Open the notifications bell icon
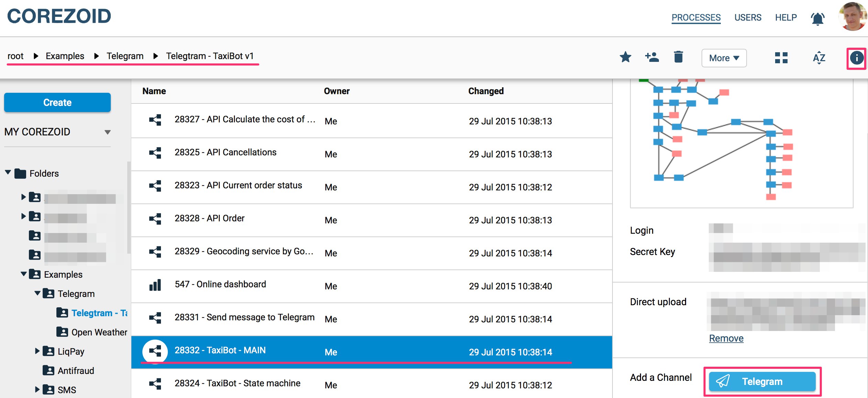Screen dimensions: 868x398 (x=817, y=18)
